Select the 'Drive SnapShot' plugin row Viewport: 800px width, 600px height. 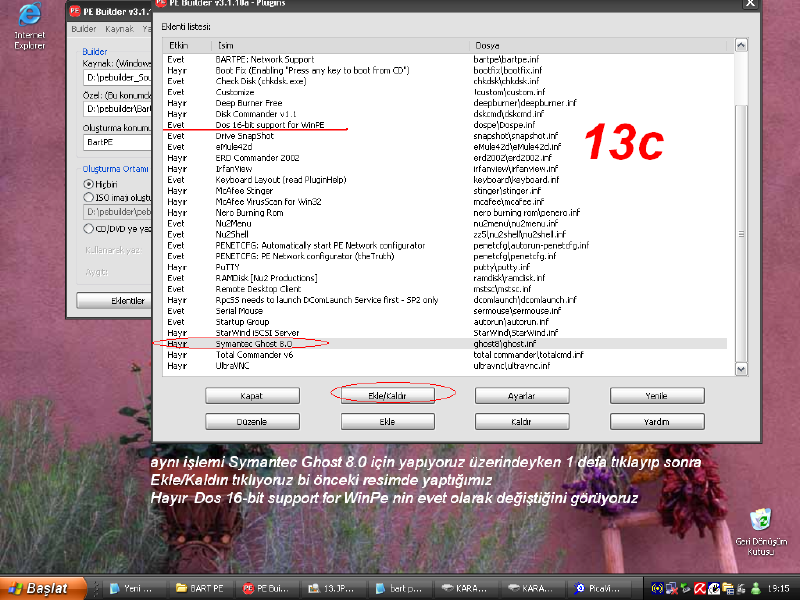(x=445, y=136)
